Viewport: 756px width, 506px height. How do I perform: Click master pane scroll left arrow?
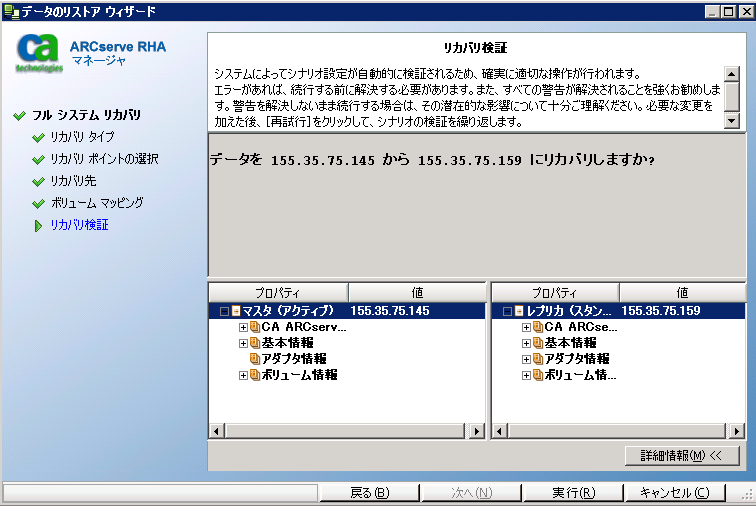(x=216, y=431)
